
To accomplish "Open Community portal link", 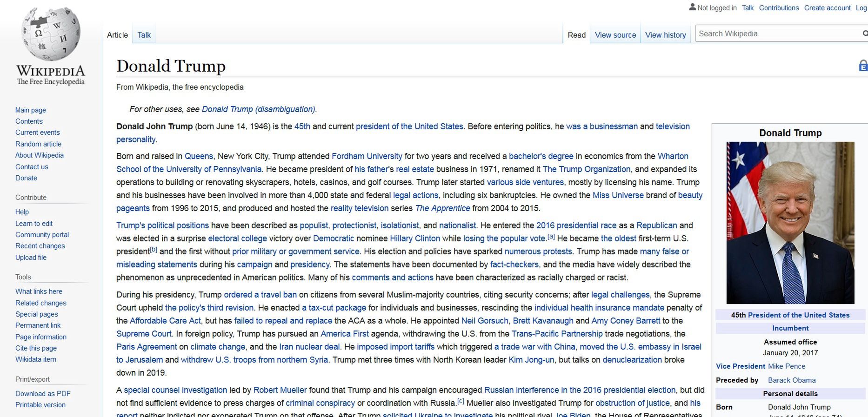I will click(x=42, y=235).
